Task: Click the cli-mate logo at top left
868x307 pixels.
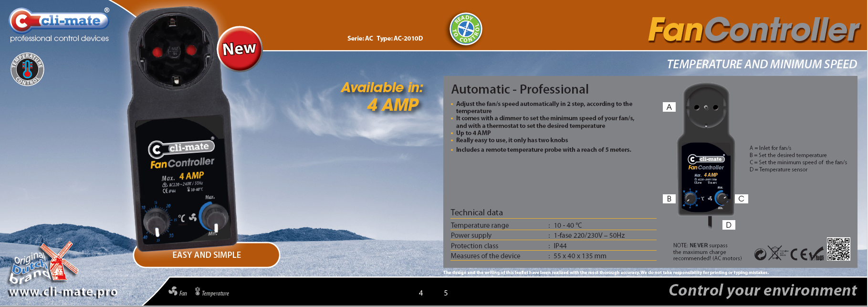Action: tap(59, 21)
